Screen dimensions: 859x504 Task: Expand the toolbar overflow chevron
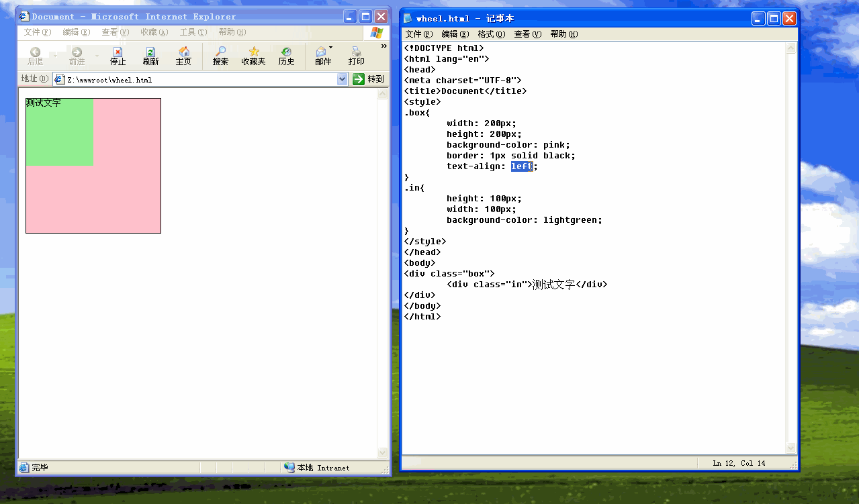click(x=384, y=46)
